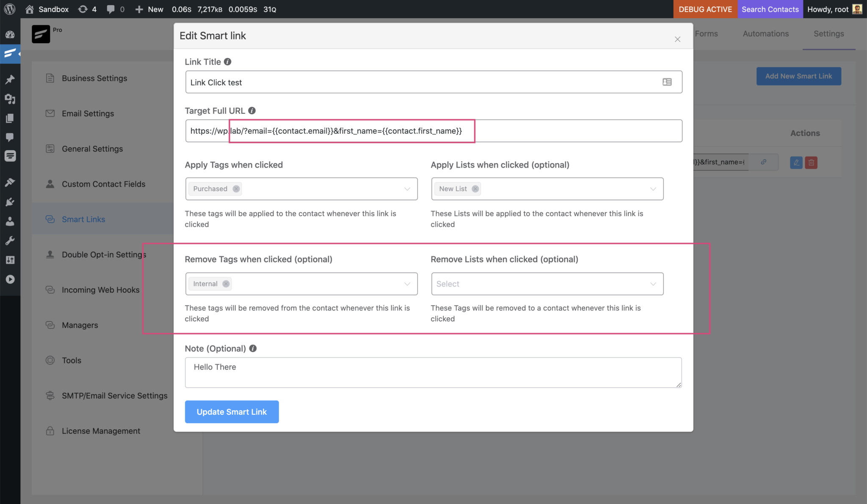This screenshot has height=504, width=867.
Task: Insert a shortcode using the Link Title field icon
Action: 667,82
